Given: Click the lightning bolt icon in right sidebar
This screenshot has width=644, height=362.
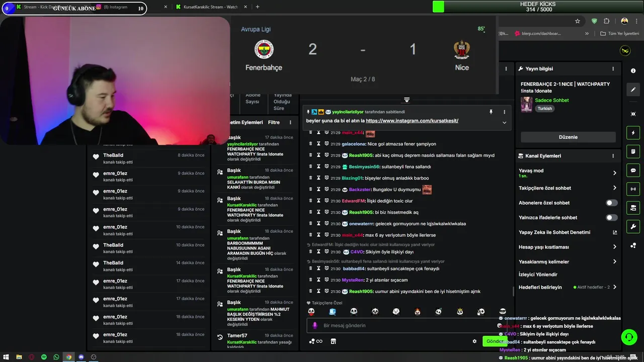Looking at the screenshot, I should [633, 133].
